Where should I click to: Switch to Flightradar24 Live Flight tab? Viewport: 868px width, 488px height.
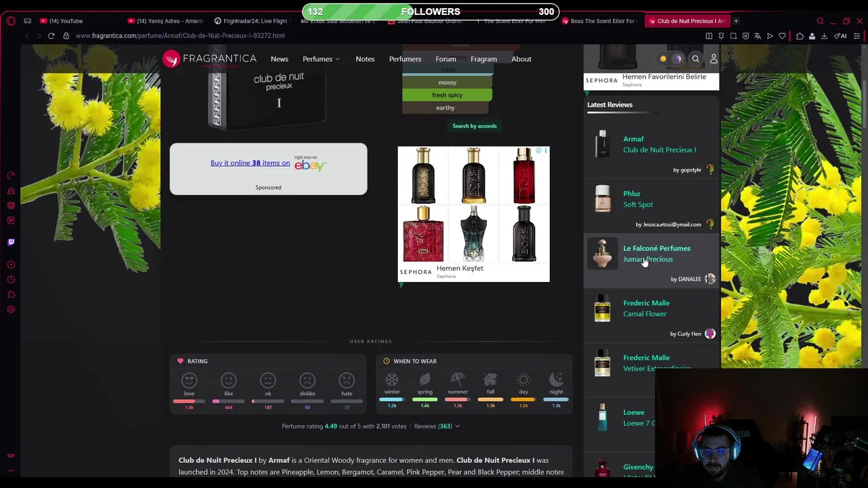click(x=250, y=21)
